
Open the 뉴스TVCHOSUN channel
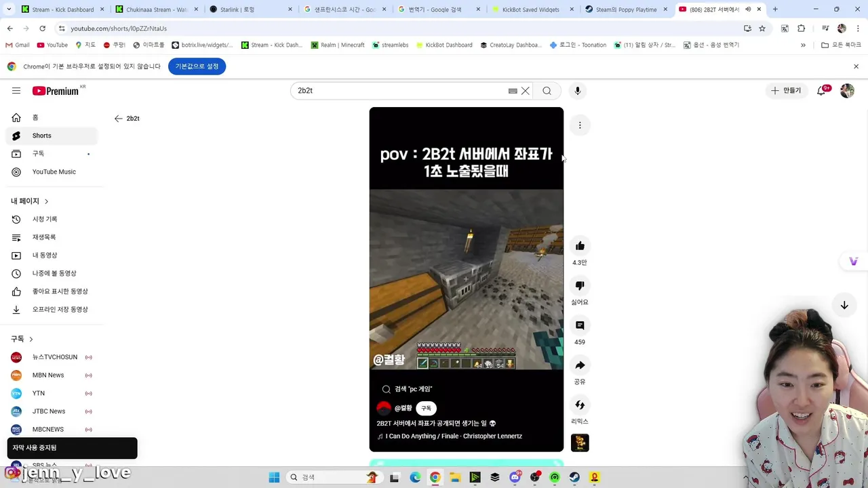pyautogui.click(x=52, y=357)
